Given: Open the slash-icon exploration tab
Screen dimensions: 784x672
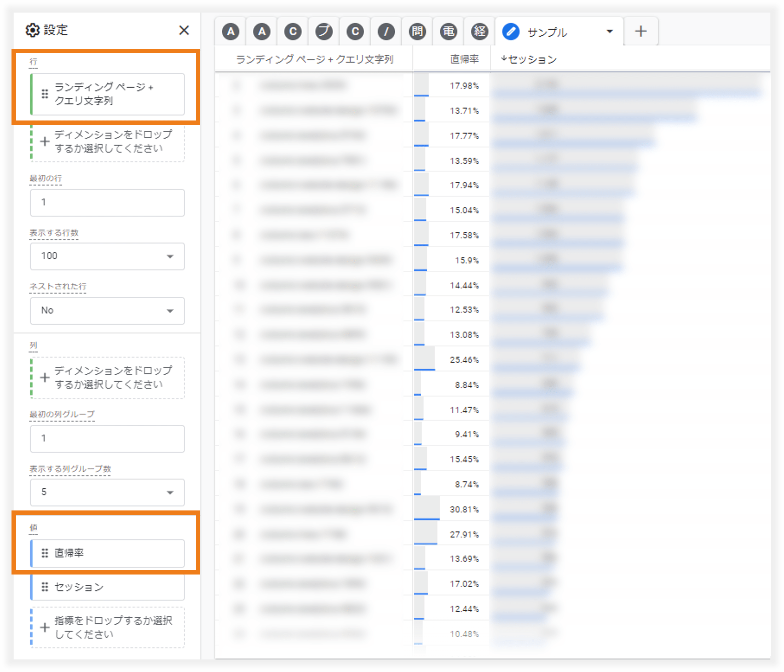Looking at the screenshot, I should coord(386,31).
